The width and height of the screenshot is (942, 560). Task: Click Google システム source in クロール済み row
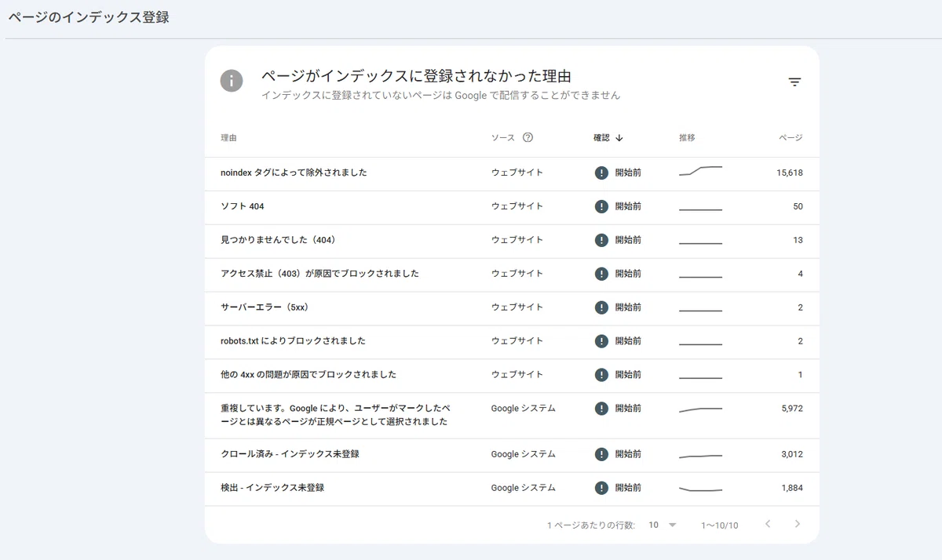click(x=524, y=454)
